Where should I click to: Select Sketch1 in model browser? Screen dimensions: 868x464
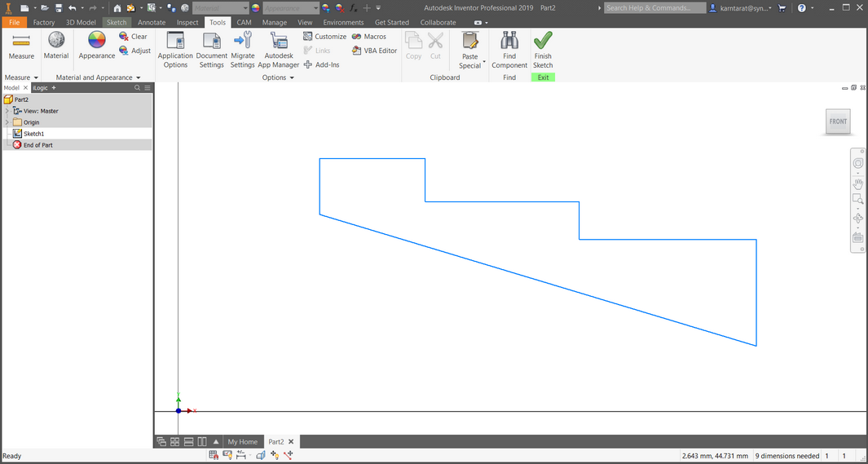click(x=33, y=134)
